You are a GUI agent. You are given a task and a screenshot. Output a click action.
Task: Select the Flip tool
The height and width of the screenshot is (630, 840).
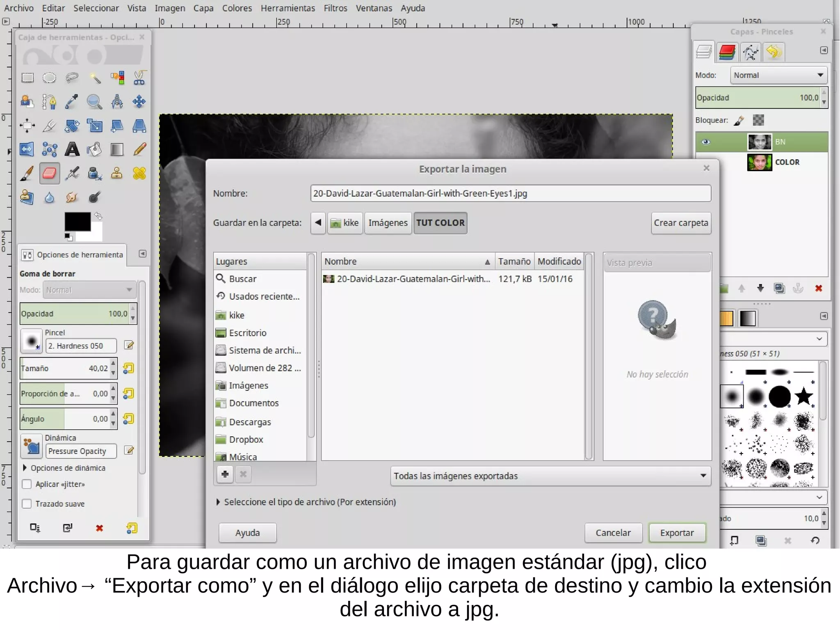[27, 149]
